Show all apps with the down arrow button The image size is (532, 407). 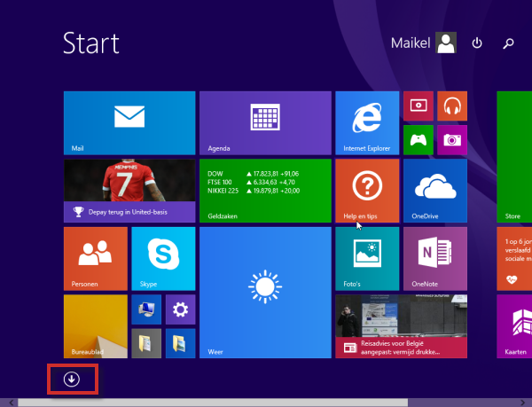[x=72, y=379]
